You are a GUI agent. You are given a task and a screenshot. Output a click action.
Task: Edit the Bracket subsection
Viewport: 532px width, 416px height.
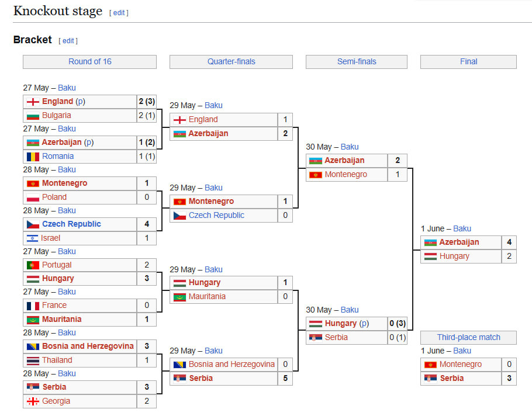[68, 41]
